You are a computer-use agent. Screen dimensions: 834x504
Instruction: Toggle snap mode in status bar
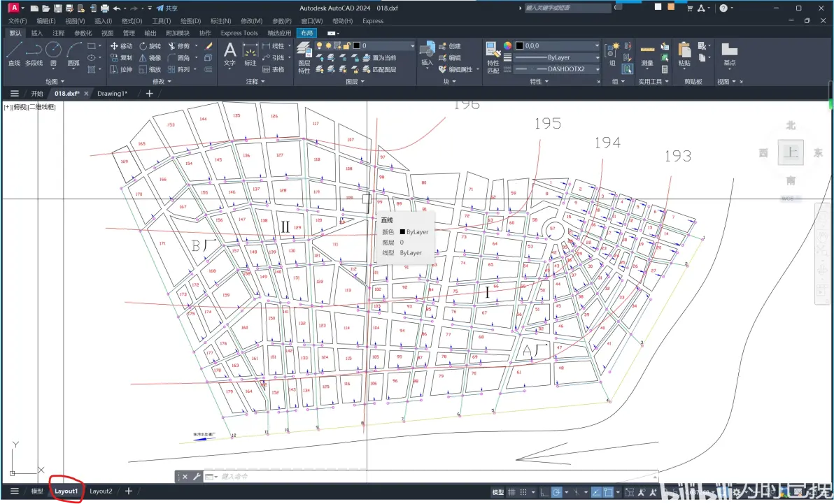click(523, 492)
